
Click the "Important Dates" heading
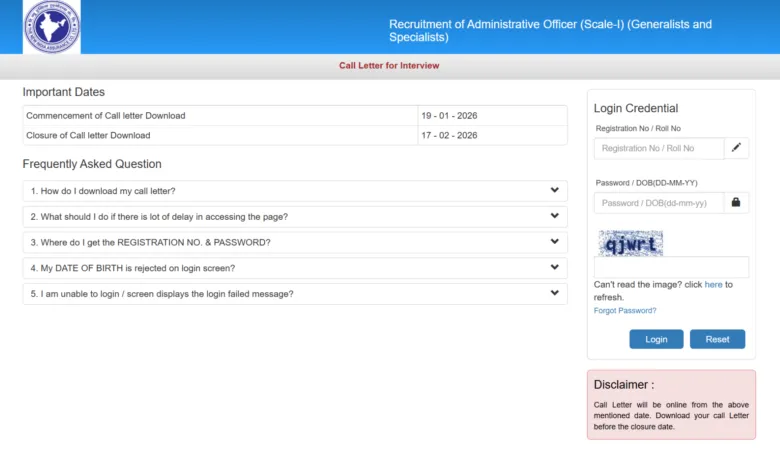click(x=64, y=92)
